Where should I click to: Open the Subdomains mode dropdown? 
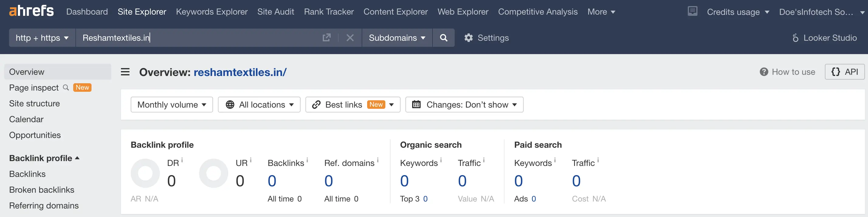[x=397, y=38]
